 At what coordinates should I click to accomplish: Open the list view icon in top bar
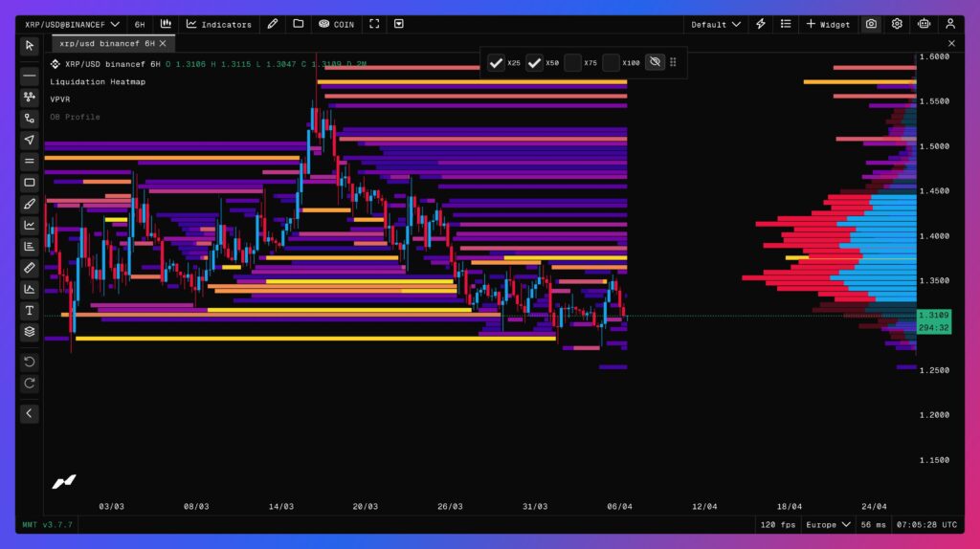(x=786, y=24)
